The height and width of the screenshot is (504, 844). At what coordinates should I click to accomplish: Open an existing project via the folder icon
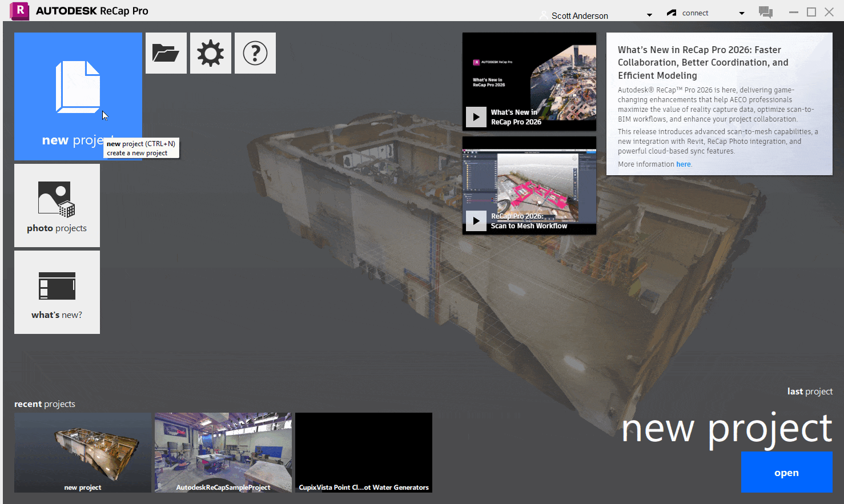166,53
